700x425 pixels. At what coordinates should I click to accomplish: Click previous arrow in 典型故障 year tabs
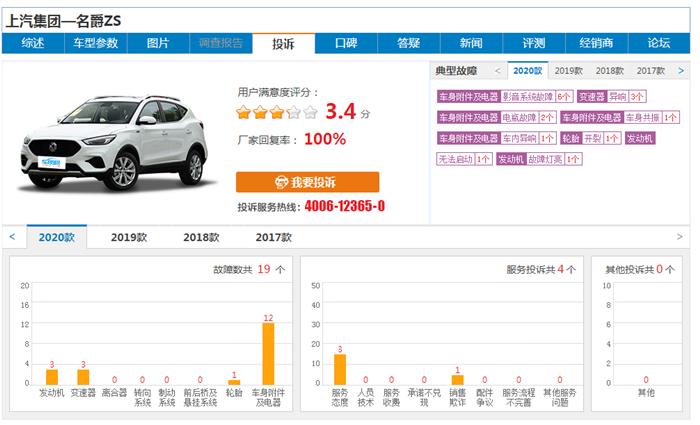(497, 71)
